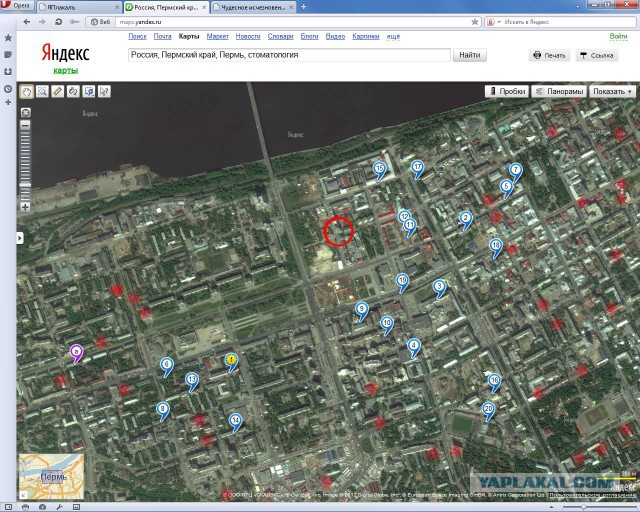The image size is (640, 512).
Task: Expand the left side panel arrow
Action: (x=20, y=238)
